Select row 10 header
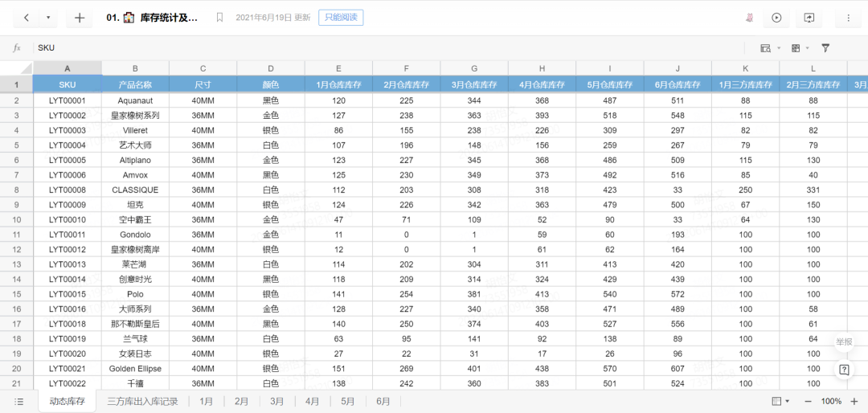 pos(17,220)
